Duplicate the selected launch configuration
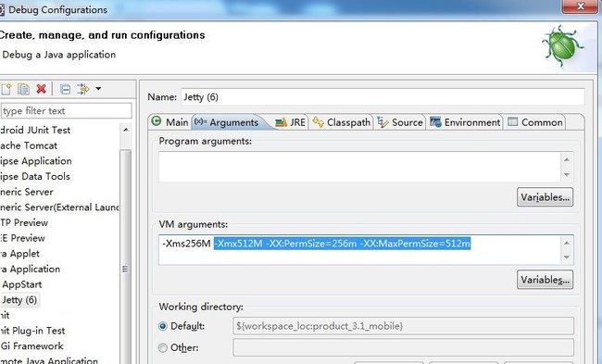602x364 pixels. pos(23,89)
